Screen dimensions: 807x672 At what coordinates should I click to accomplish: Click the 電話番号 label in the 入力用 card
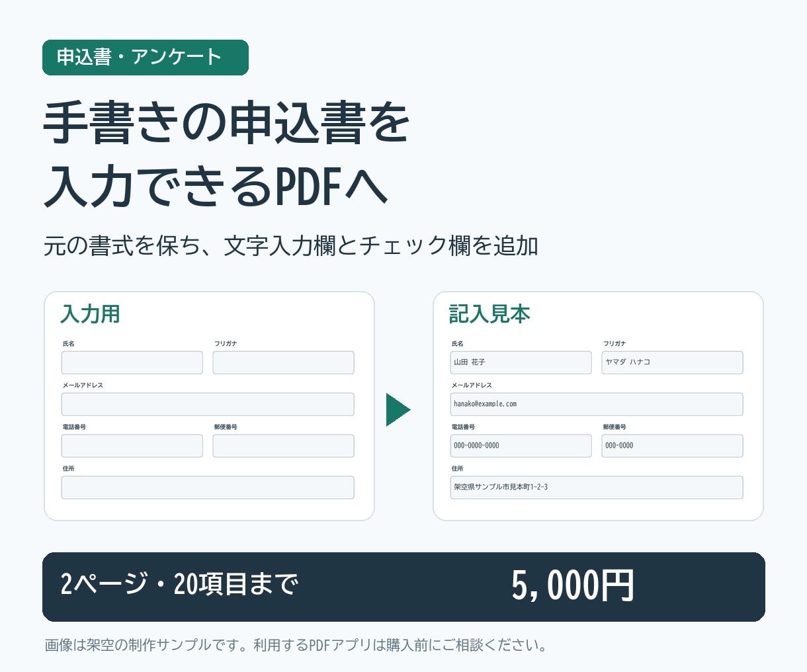[x=74, y=427]
